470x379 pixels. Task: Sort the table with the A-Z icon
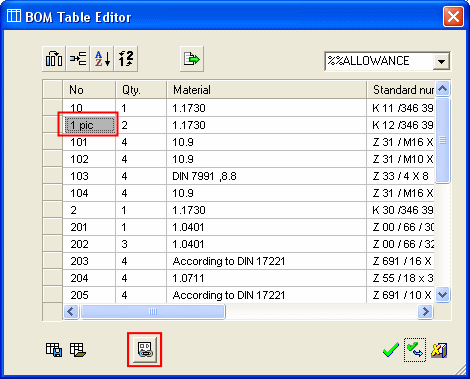pos(102,59)
